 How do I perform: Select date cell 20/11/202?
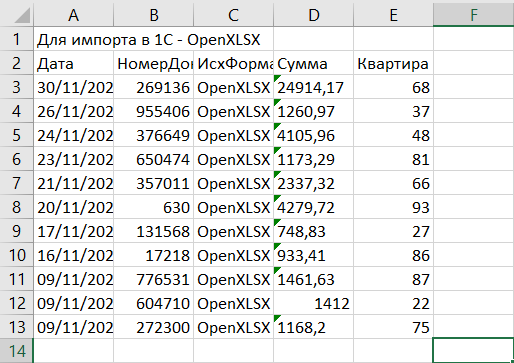[73, 207]
